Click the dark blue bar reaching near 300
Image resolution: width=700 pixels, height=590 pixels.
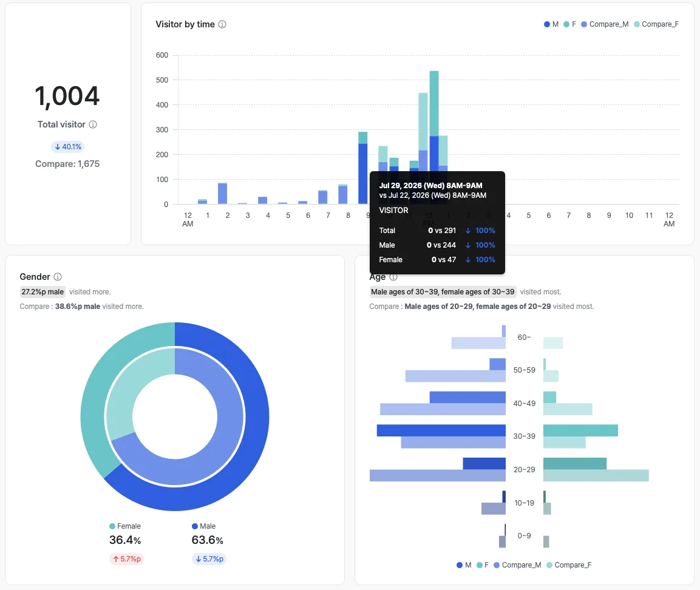tap(363, 174)
